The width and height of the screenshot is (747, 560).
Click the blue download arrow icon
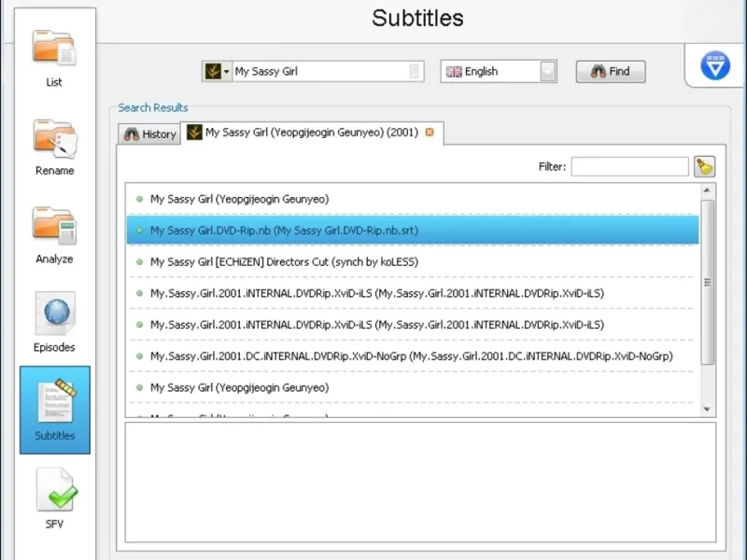(x=715, y=65)
